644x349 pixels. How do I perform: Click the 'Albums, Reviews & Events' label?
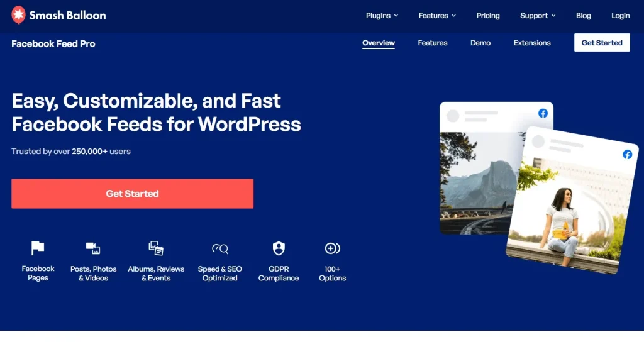[156, 274]
